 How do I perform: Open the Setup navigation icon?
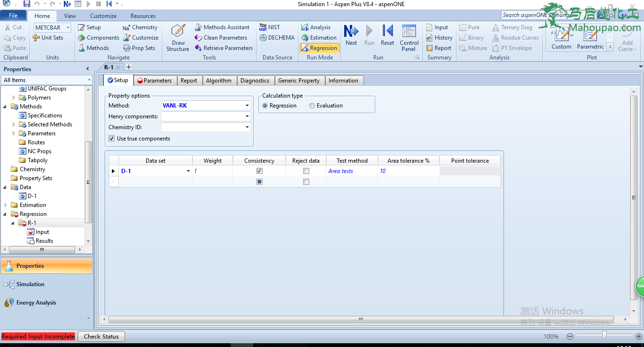(89, 27)
